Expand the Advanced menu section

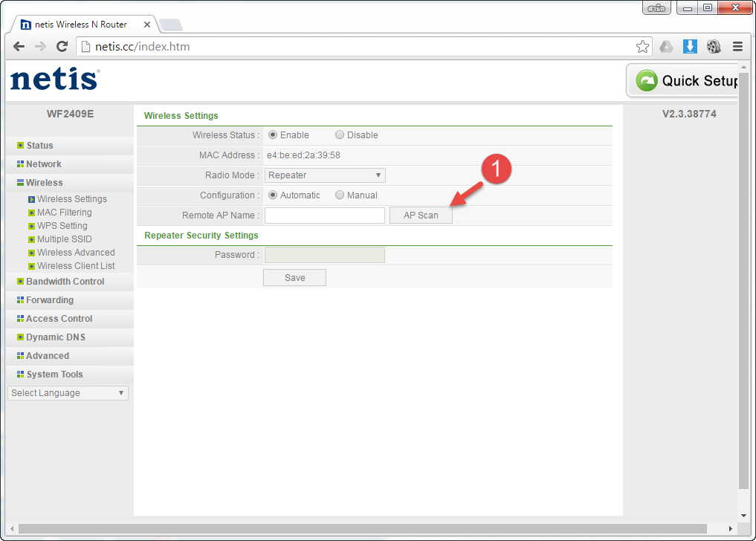tap(48, 356)
